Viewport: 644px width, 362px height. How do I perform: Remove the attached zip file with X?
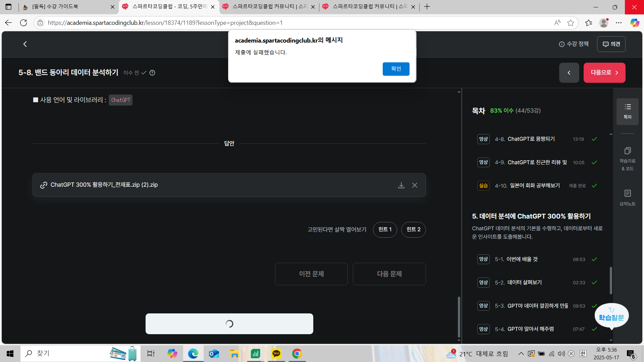pos(415,185)
